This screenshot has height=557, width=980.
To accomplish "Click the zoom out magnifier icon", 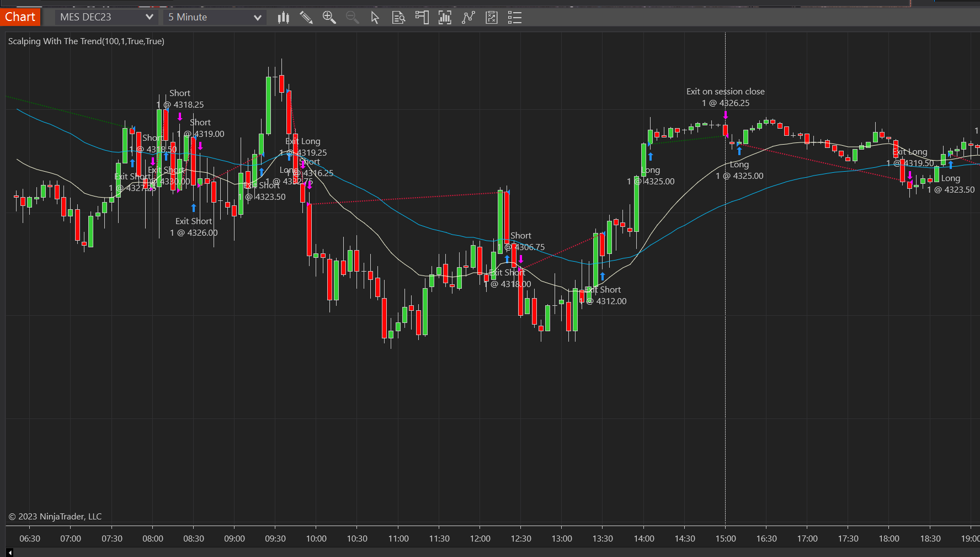I will (353, 18).
